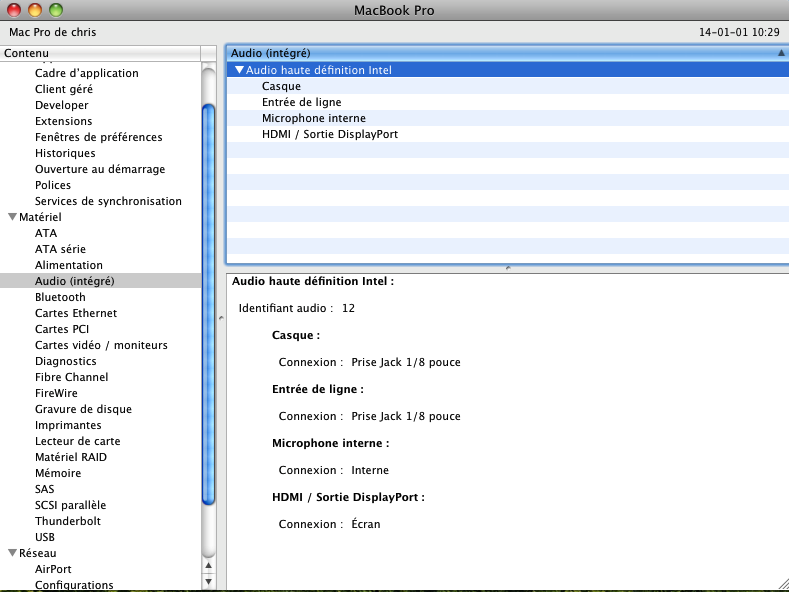Select AirPort in sidebar
The height and width of the screenshot is (592, 789).
[53, 569]
